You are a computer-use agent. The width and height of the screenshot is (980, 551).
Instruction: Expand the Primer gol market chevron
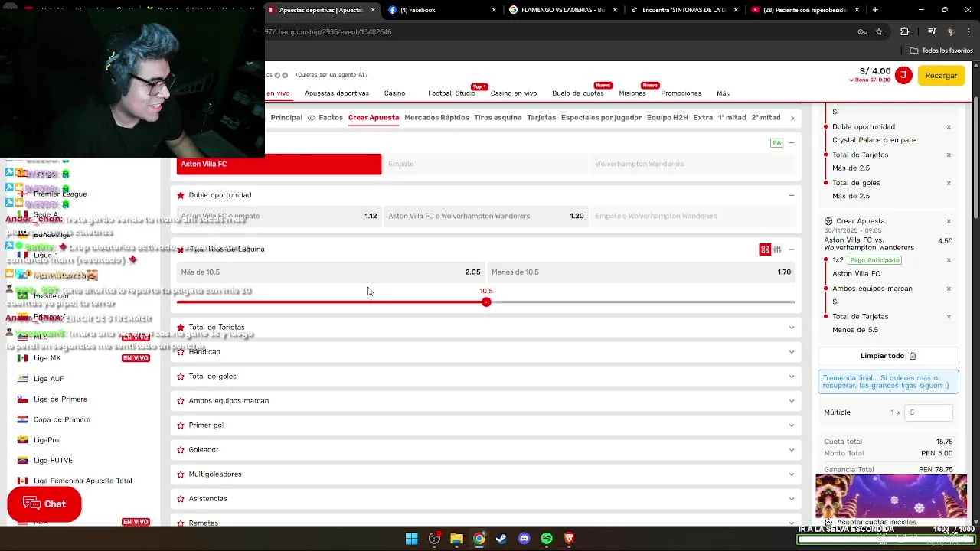792,425
